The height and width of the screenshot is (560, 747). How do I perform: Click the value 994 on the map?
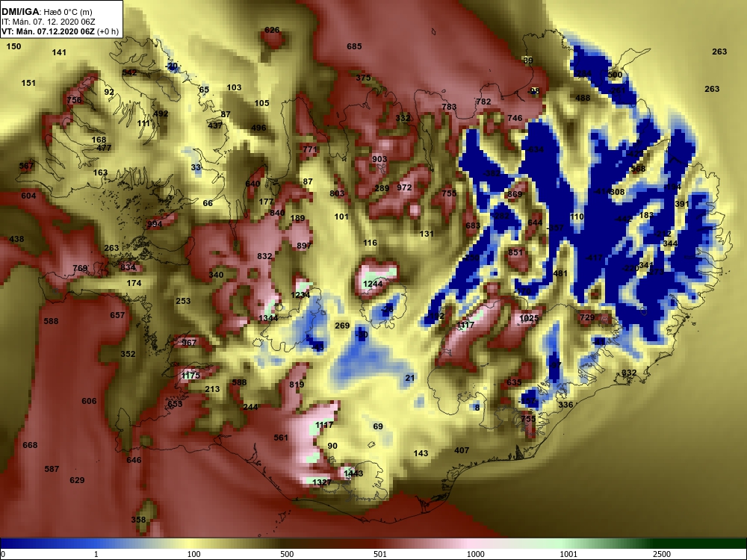[155, 224]
